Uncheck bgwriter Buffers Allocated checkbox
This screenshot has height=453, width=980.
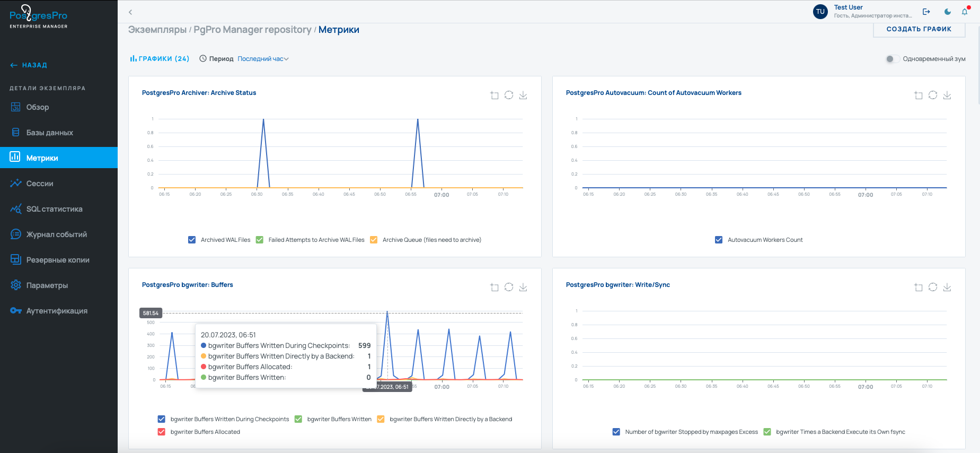point(162,432)
